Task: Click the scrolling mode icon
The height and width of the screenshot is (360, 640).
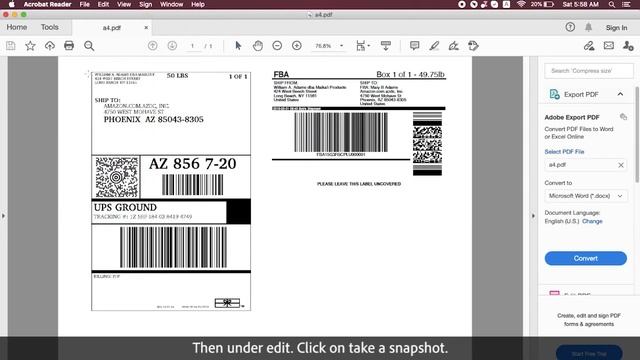Action: [x=386, y=46]
